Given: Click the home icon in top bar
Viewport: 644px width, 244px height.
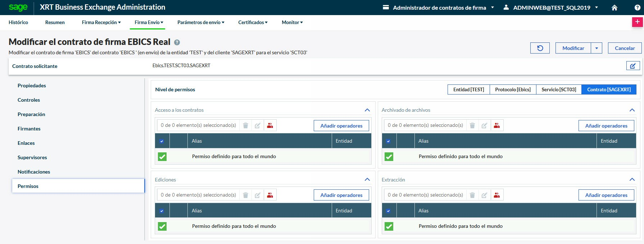Looking at the screenshot, I should (x=614, y=8).
